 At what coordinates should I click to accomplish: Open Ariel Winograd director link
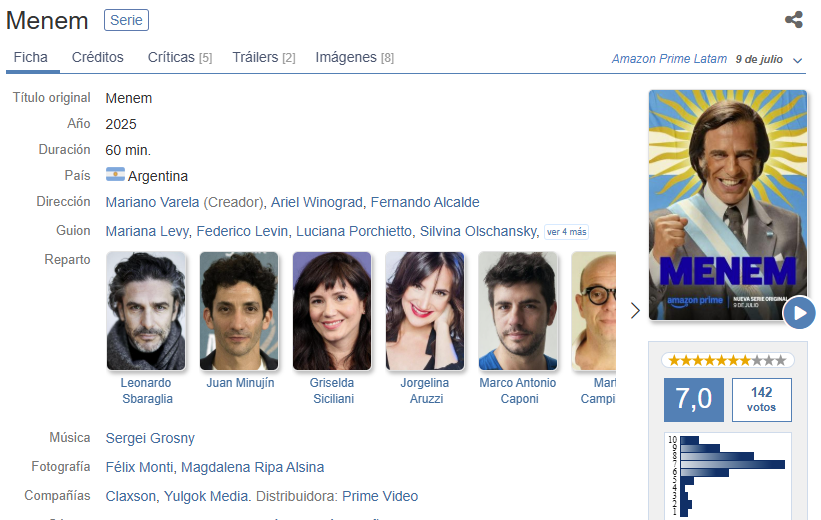316,202
